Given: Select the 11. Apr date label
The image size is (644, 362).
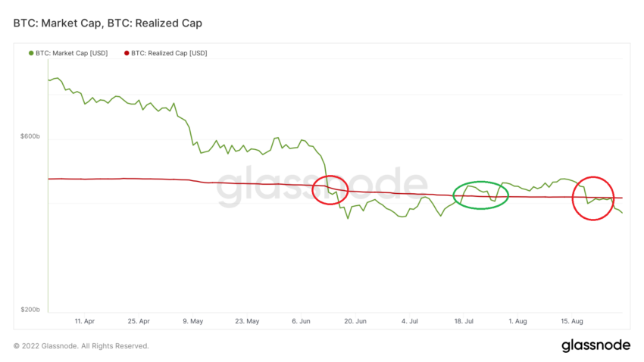Looking at the screenshot, I should coord(85,321).
